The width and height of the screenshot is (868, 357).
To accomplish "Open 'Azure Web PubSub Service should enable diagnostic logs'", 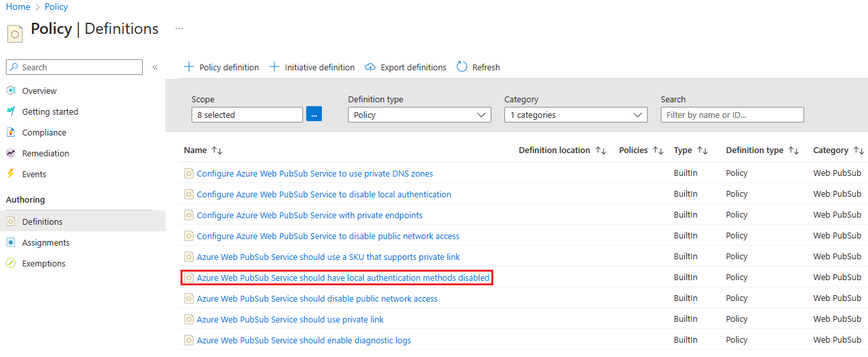I will [x=304, y=340].
